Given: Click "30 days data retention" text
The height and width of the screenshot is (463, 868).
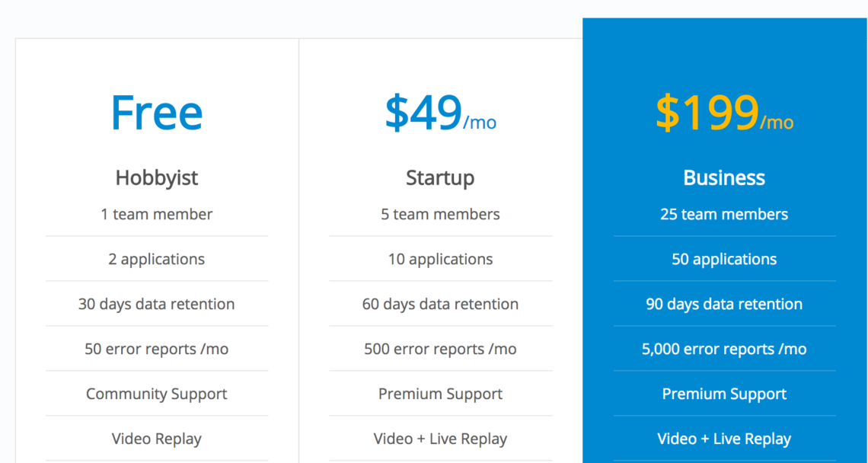Looking at the screenshot, I should pos(157,304).
